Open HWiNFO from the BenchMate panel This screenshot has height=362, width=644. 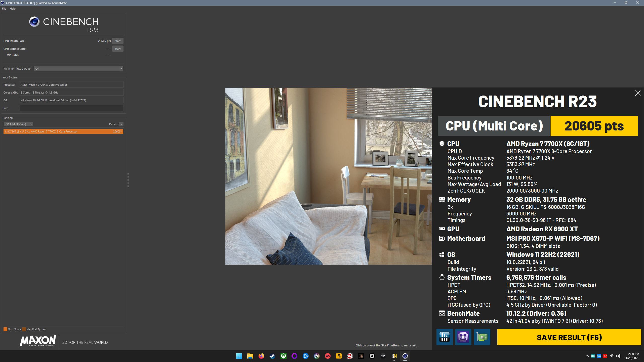click(x=445, y=337)
